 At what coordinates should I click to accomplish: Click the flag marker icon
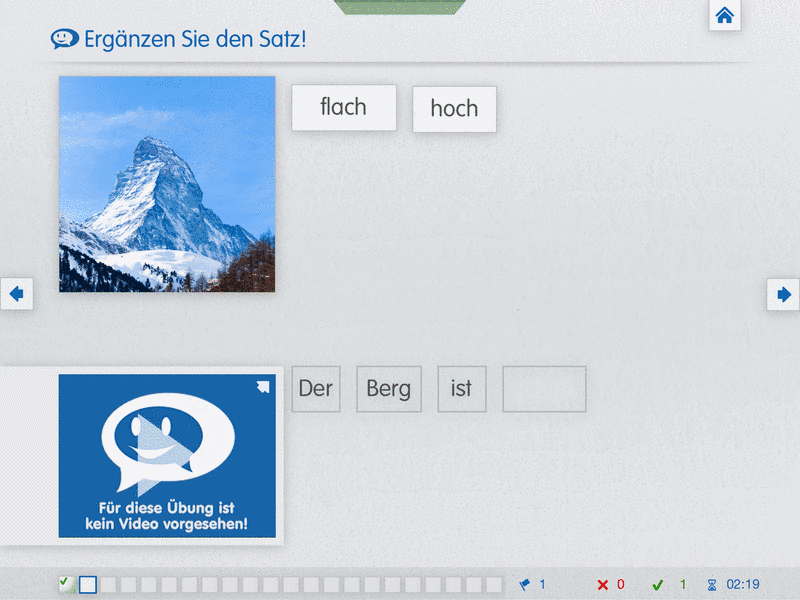tap(525, 585)
